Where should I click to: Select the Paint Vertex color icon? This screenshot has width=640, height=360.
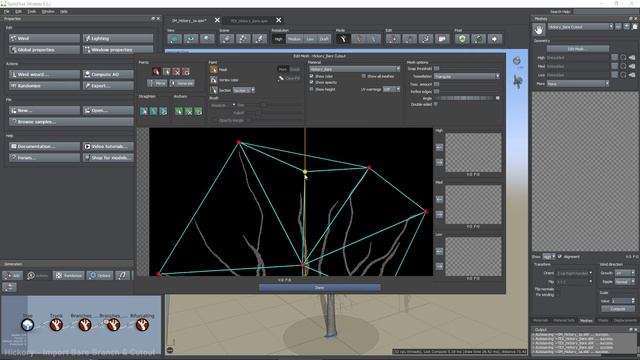(x=213, y=80)
